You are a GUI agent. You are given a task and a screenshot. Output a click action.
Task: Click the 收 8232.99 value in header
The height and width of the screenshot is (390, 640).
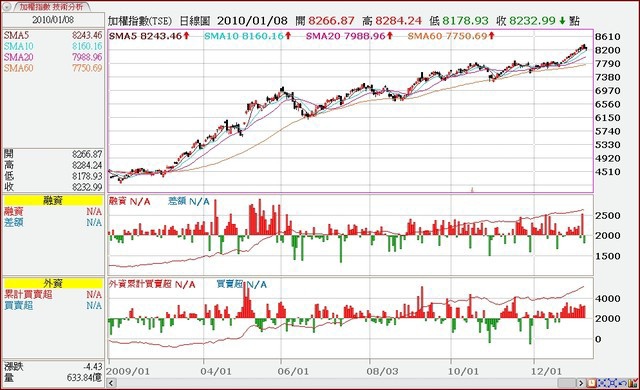[526, 21]
